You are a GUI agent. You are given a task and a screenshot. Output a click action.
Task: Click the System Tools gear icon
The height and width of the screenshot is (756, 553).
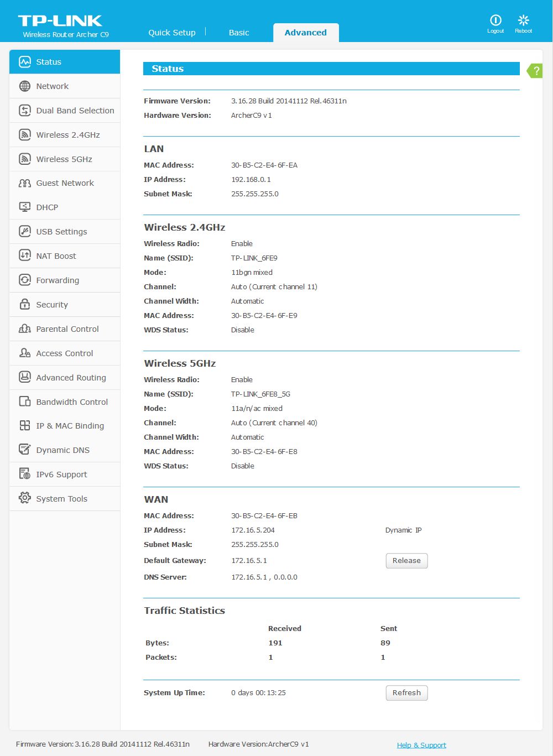(24, 499)
